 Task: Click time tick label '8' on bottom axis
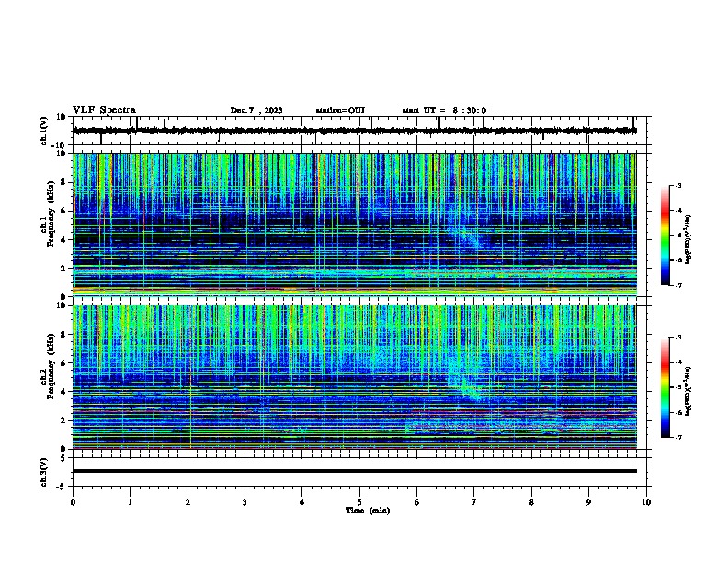(531, 502)
